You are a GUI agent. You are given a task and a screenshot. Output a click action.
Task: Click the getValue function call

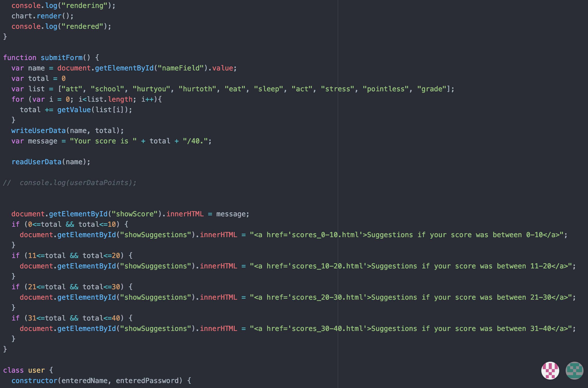click(74, 110)
